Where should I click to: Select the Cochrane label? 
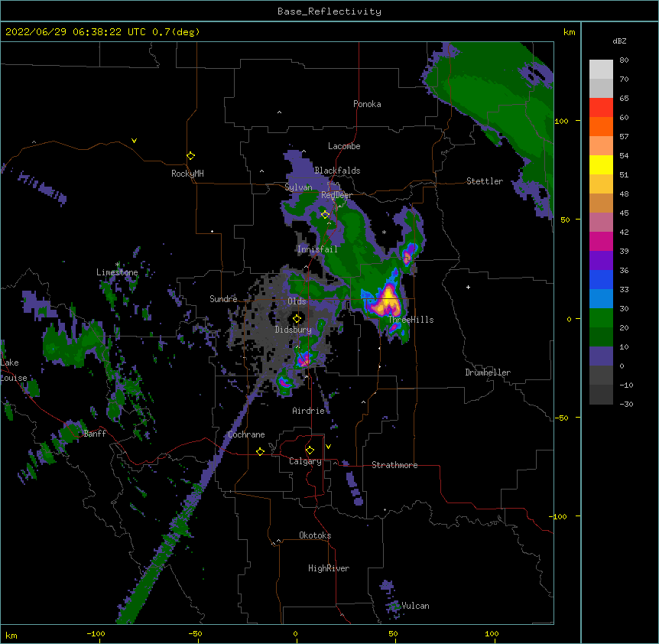pos(246,434)
